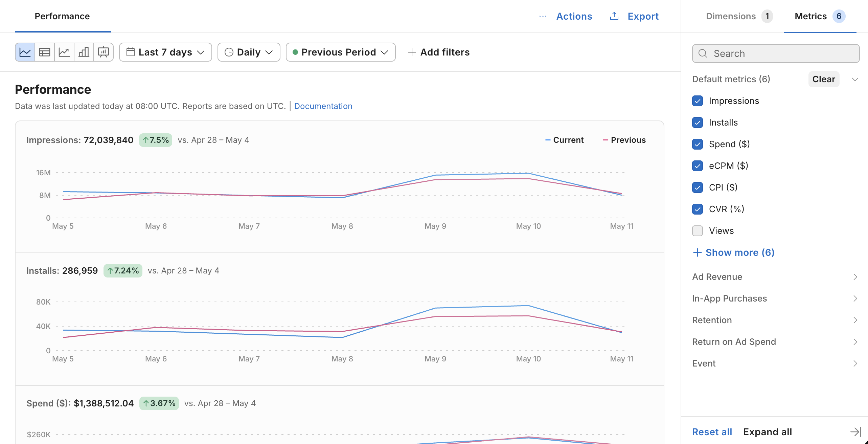The width and height of the screenshot is (868, 444).
Task: Click the Current series legend item
Action: tap(564, 140)
